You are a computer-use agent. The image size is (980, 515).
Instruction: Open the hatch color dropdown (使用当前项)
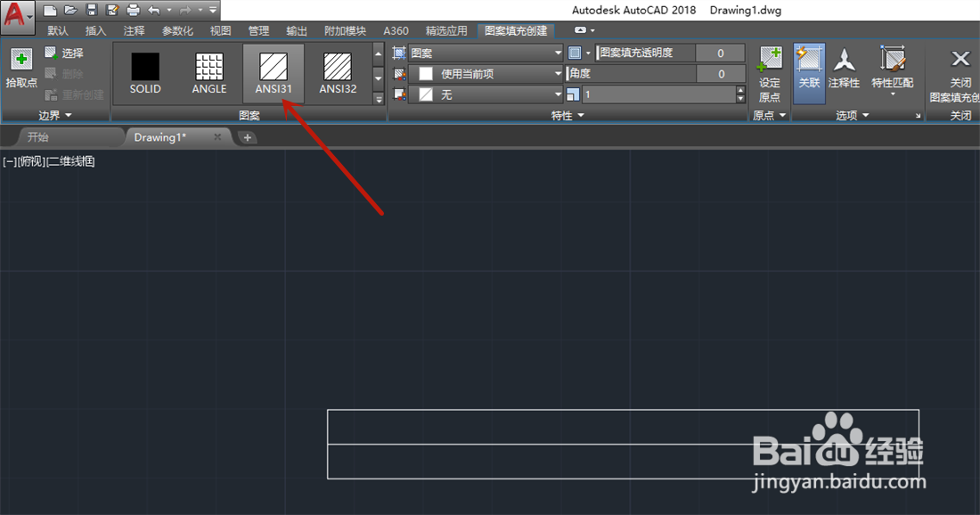pyautogui.click(x=486, y=74)
